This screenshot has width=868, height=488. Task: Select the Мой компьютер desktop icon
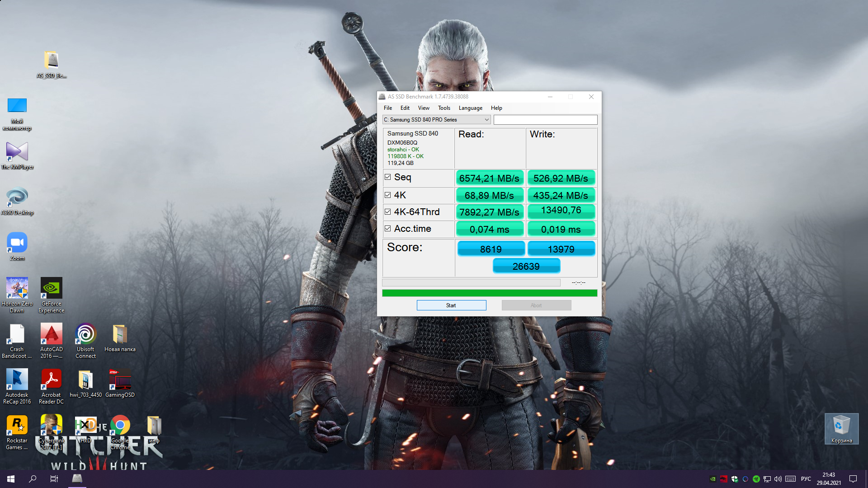tap(17, 114)
